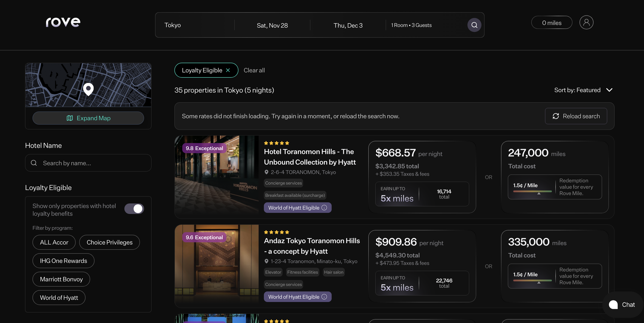Click the search magnifier button
Image resolution: width=644 pixels, height=323 pixels.
(x=474, y=25)
